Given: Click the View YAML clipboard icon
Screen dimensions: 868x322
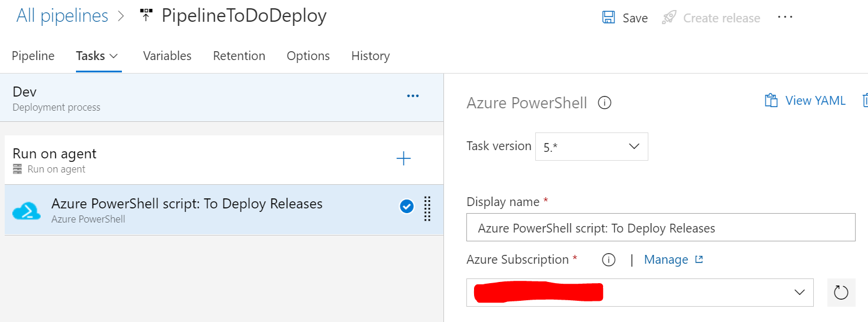Looking at the screenshot, I should coord(771,100).
